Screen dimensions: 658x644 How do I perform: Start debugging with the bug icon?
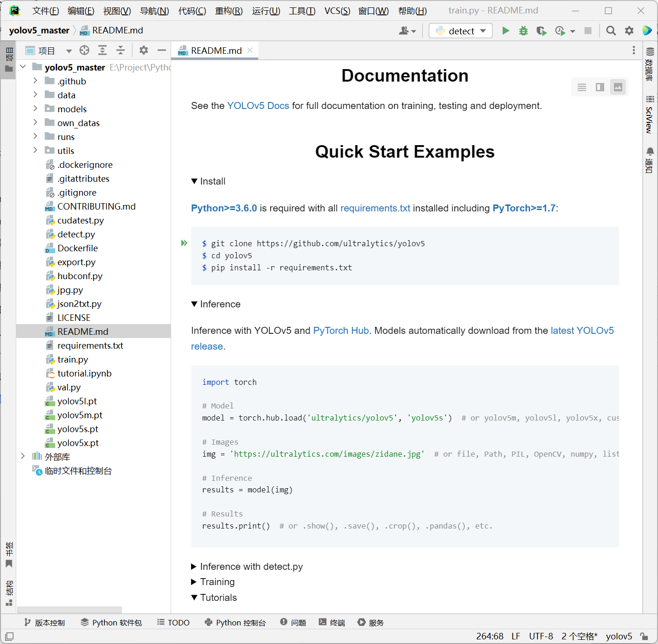524,31
